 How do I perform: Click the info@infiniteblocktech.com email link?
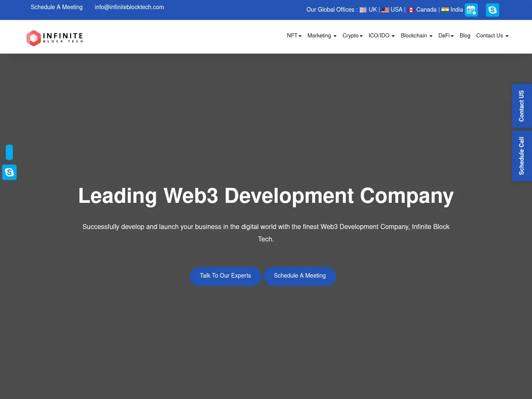pyautogui.click(x=129, y=7)
